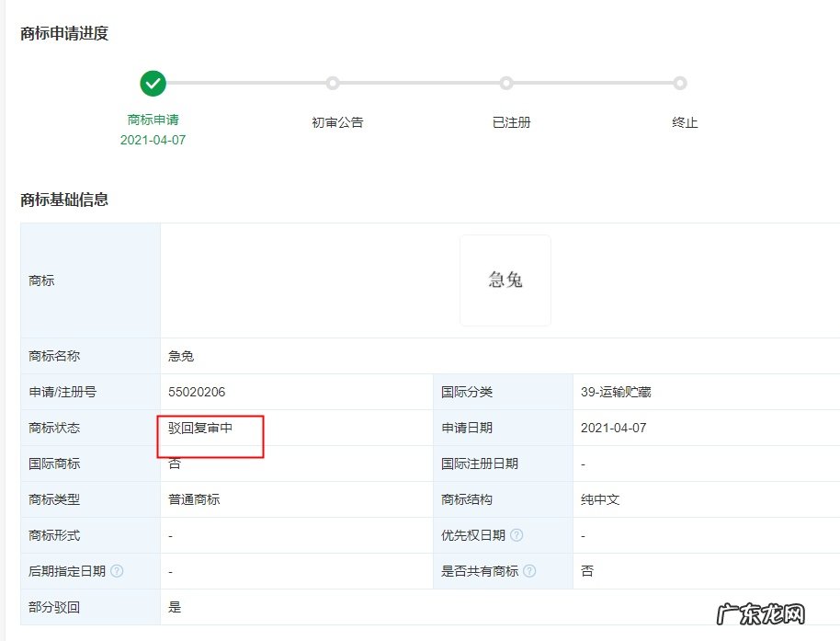Viewport: 840px width, 641px height.
Task: Click the progress bar between 初审公告 and 已注册
Action: (419, 83)
